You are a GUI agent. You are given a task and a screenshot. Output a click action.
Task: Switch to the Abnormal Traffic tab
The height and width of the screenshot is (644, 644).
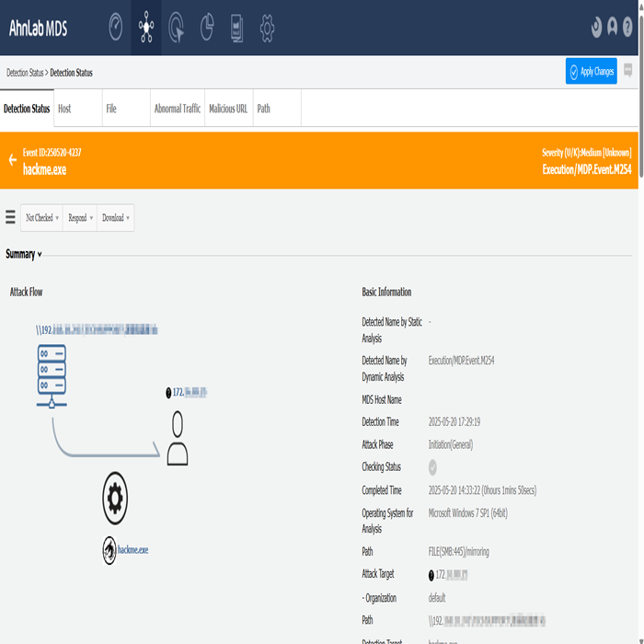[178, 109]
